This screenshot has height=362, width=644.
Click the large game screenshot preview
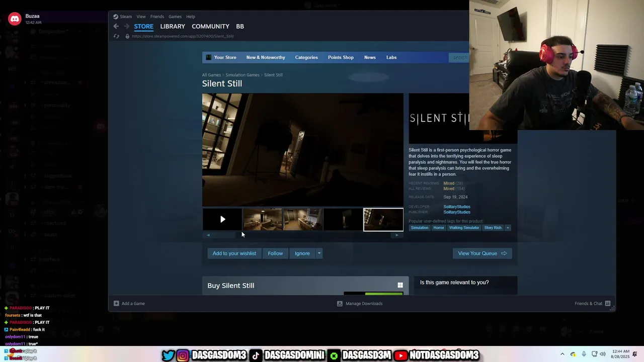pos(302,150)
